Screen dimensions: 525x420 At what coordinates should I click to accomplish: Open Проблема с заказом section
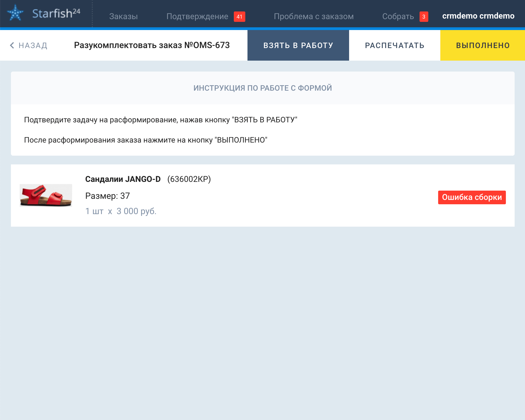tap(314, 16)
